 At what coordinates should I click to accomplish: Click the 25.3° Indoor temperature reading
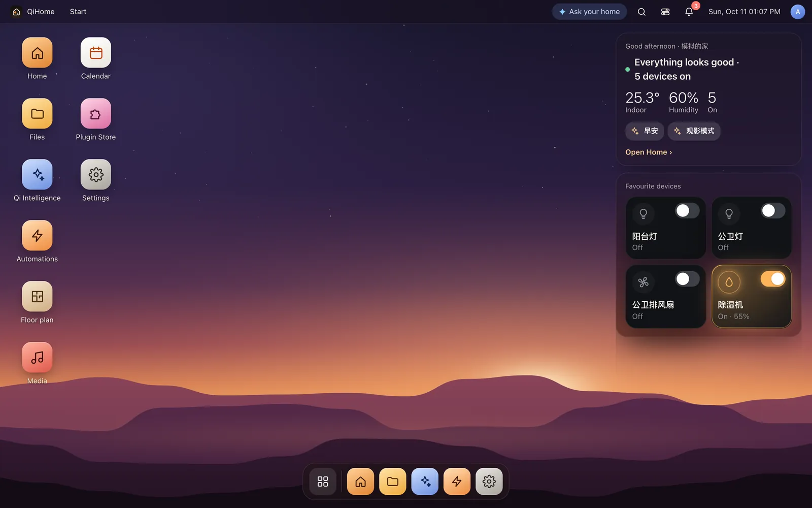(642, 102)
